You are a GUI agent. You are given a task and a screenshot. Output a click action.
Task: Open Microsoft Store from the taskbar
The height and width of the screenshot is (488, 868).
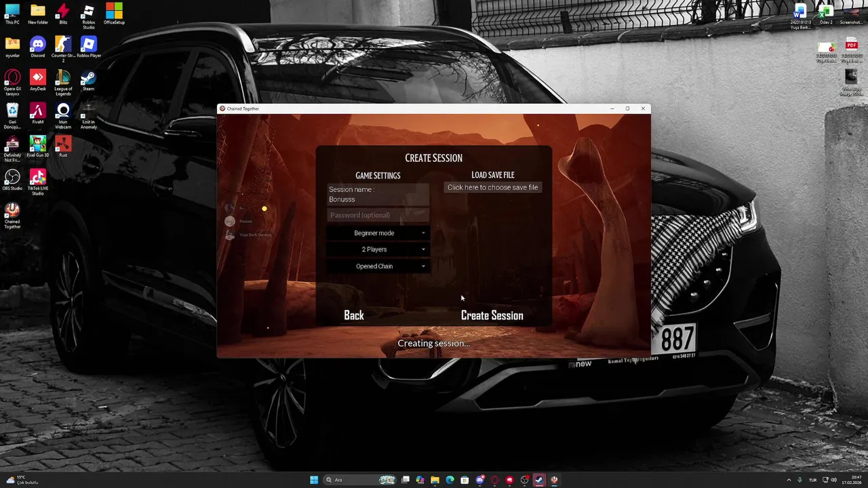[x=465, y=480]
